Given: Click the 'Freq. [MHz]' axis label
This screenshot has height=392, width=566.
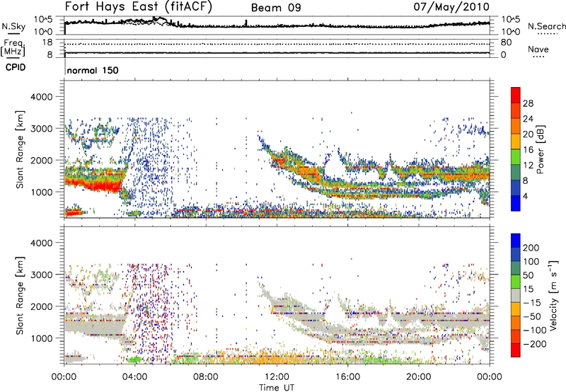Looking at the screenshot, I should click(x=13, y=48).
